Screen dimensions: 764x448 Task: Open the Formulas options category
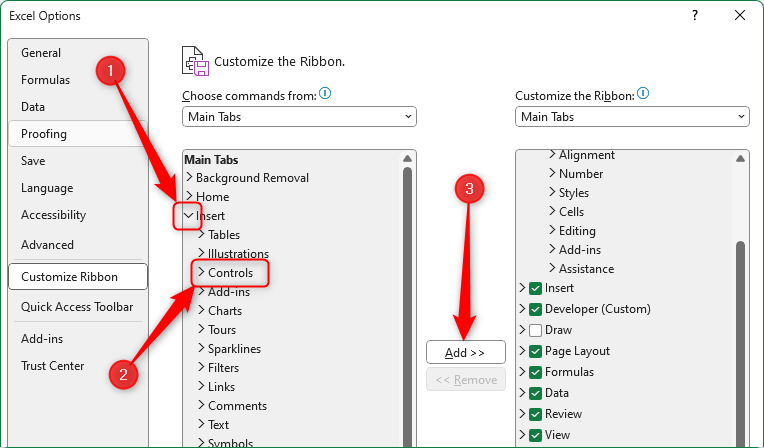(x=78, y=79)
